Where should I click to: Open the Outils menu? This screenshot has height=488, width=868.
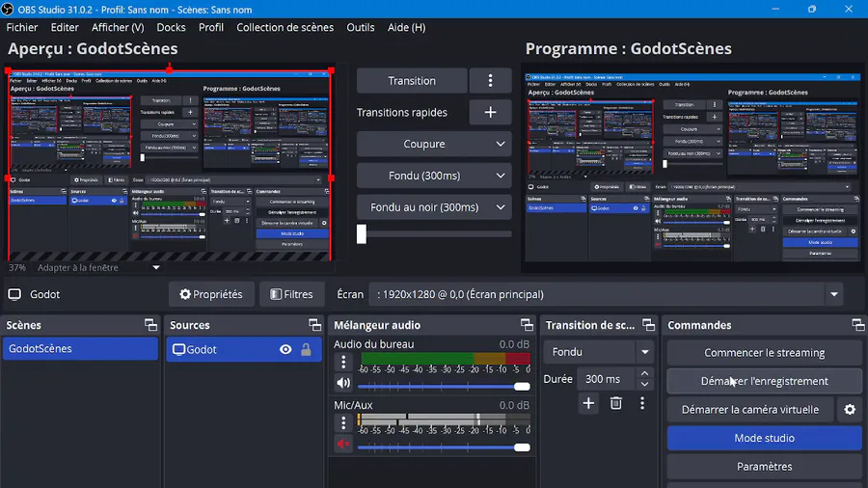coord(361,27)
